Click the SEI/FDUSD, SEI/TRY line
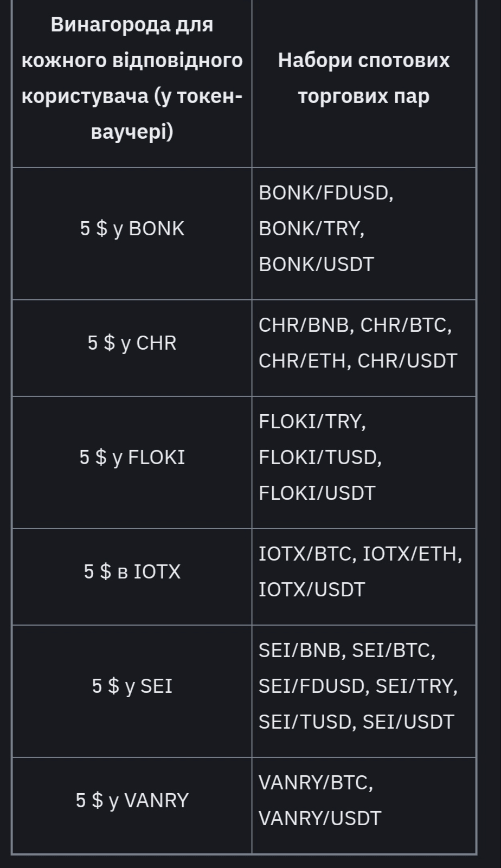 (358, 686)
